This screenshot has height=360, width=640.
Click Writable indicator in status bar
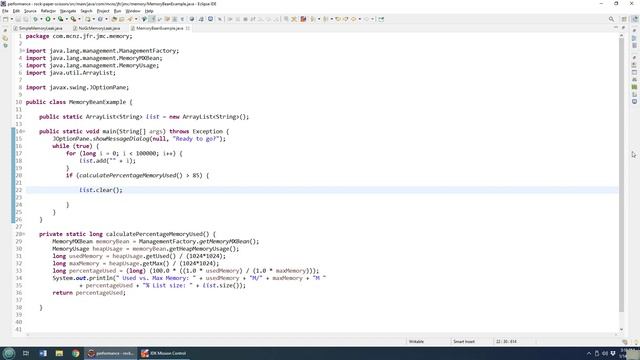click(x=416, y=342)
